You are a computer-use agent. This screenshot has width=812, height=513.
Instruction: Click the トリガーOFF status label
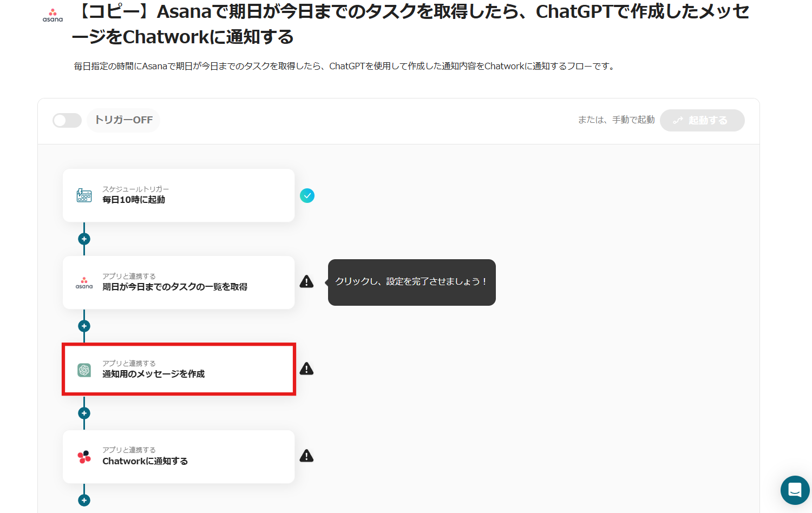coord(123,120)
